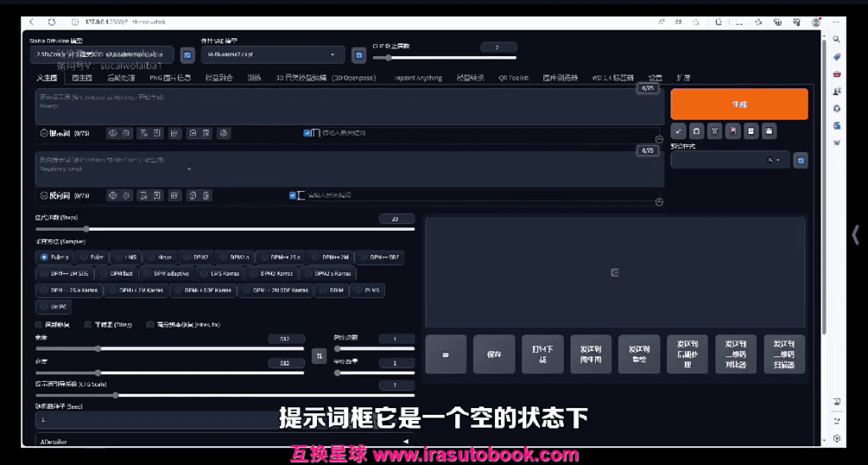
Task: Expand the ADetailer section
Action: click(x=223, y=442)
